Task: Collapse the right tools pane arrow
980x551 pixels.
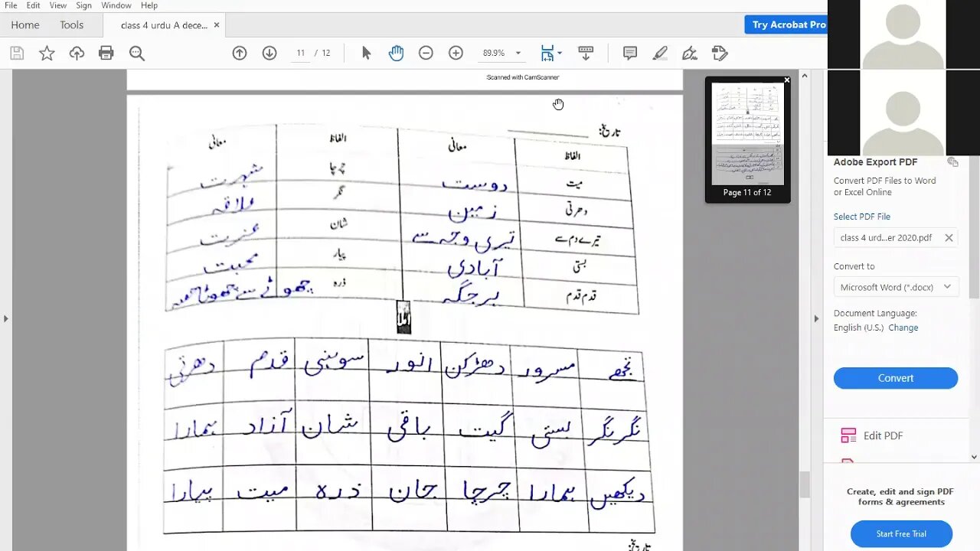Action: (x=816, y=318)
